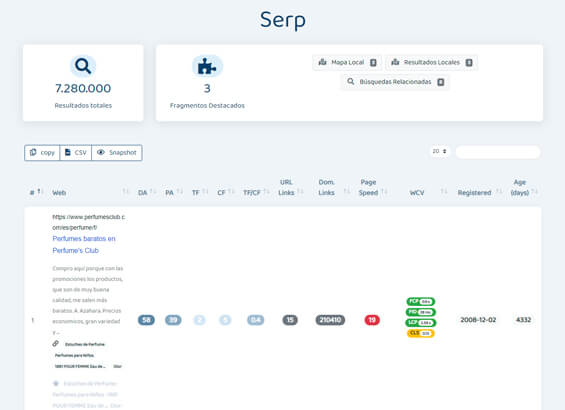This screenshot has height=410, width=565.
Task: Click the link chain icon under the snippet
Action: pos(55,344)
